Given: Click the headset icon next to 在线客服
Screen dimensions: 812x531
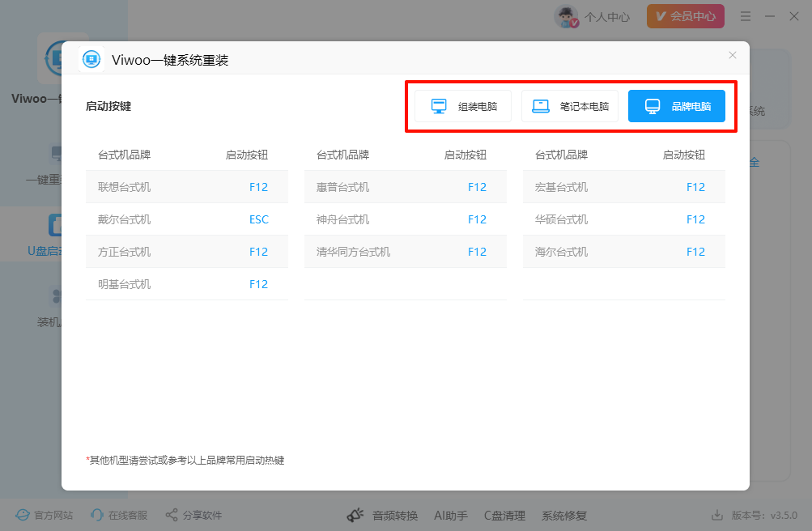Looking at the screenshot, I should pyautogui.click(x=97, y=515).
